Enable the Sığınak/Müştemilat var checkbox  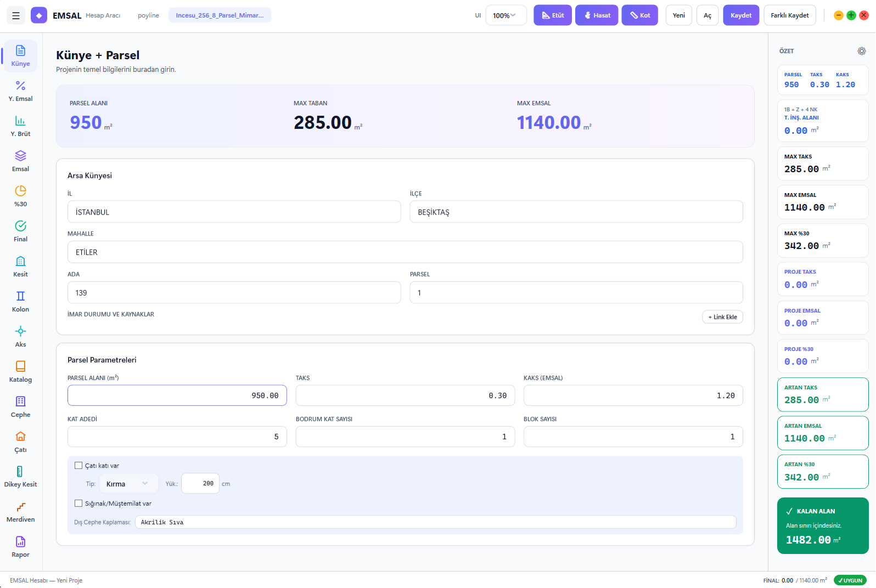click(x=78, y=504)
